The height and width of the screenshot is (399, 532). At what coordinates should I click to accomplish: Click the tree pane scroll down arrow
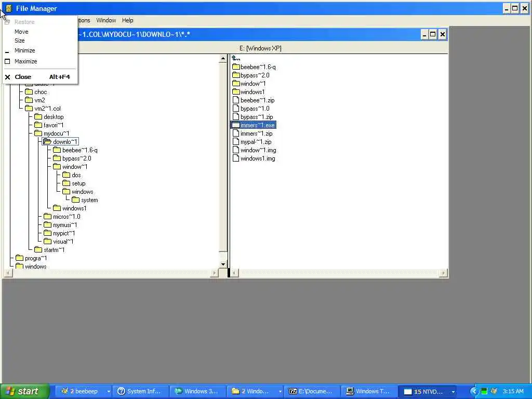coord(223,264)
